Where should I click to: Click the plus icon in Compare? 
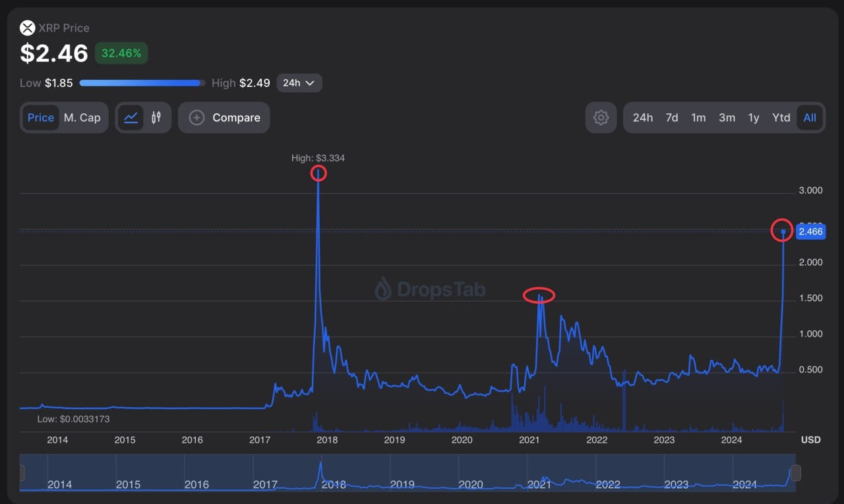click(x=196, y=118)
